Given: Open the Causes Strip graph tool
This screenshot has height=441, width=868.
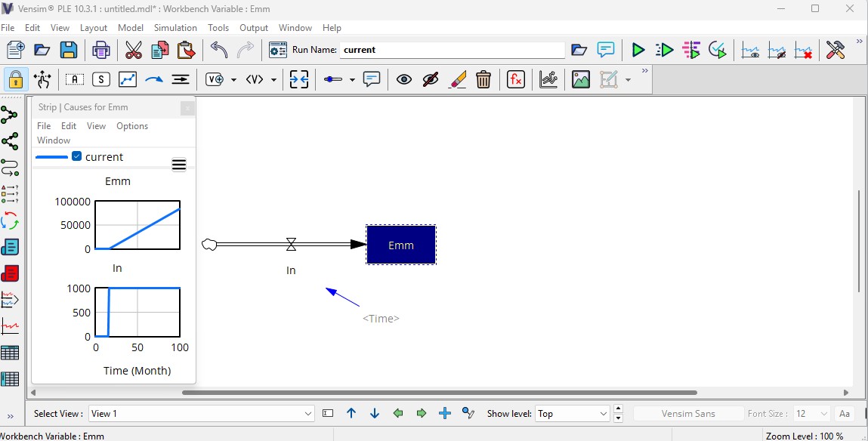Looking at the screenshot, I should pyautogui.click(x=9, y=299).
